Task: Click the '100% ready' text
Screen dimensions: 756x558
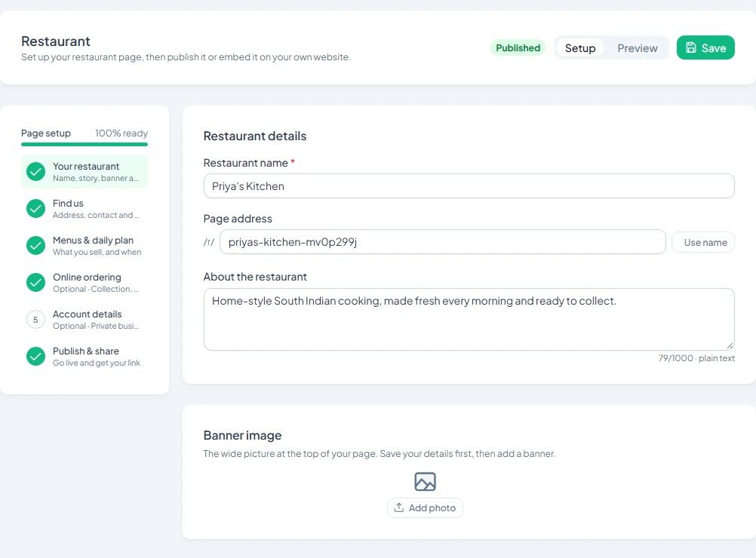Action: (121, 133)
